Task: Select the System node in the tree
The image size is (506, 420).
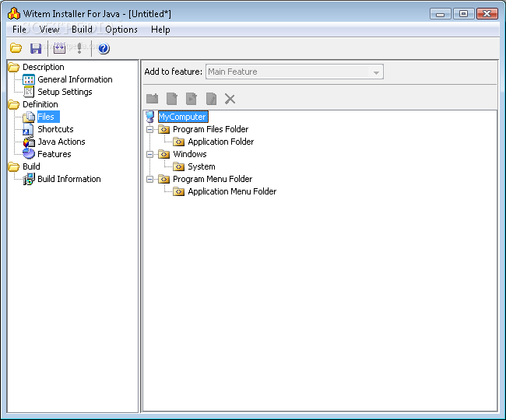Action: [202, 166]
